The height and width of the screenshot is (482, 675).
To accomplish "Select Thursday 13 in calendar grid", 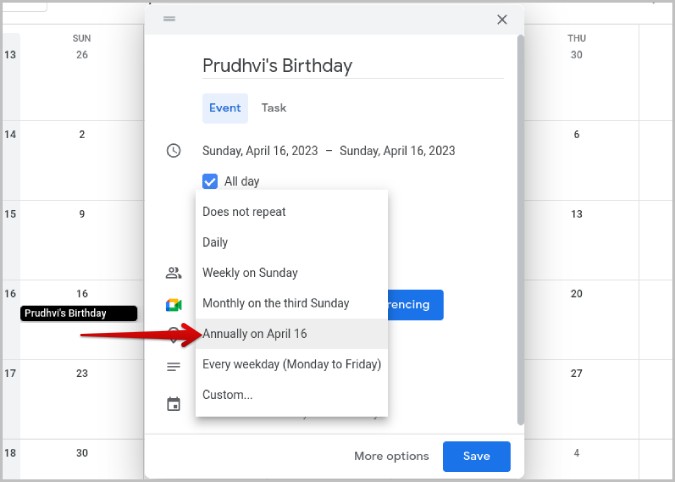I will pos(576,214).
